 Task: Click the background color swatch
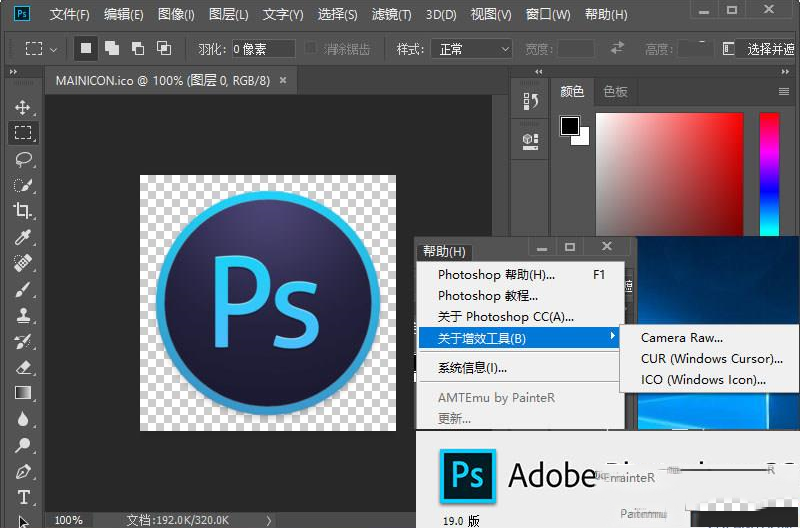pyautogui.click(x=584, y=139)
